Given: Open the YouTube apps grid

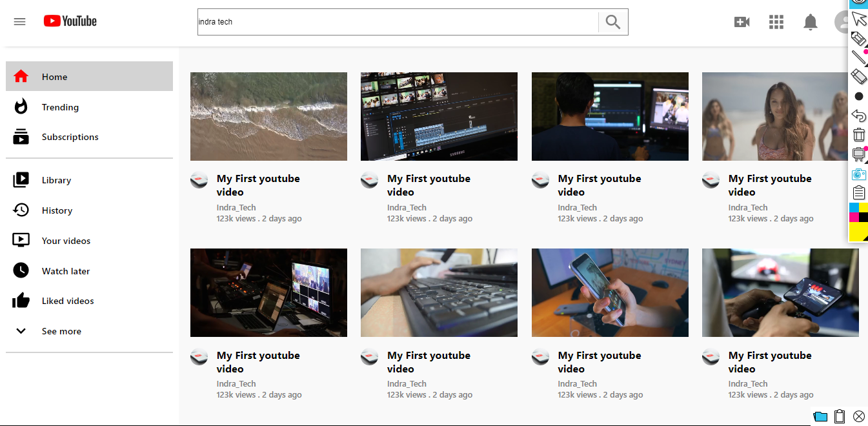Looking at the screenshot, I should coord(776,22).
